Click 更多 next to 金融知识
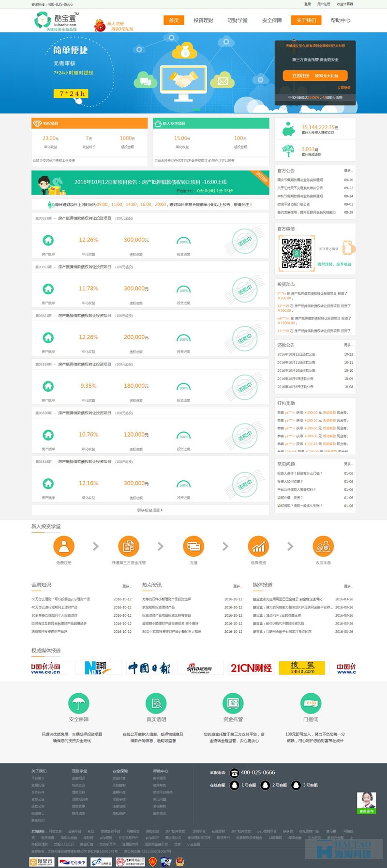The image size is (387, 868). coord(127,586)
